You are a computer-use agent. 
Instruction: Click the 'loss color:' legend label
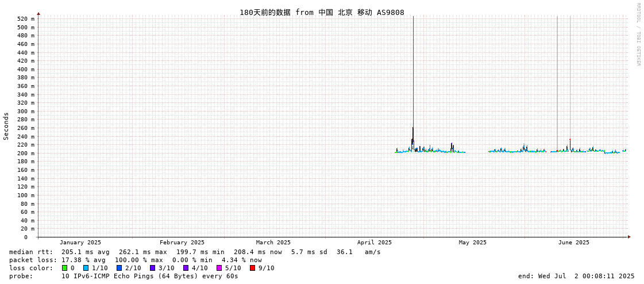point(31,268)
